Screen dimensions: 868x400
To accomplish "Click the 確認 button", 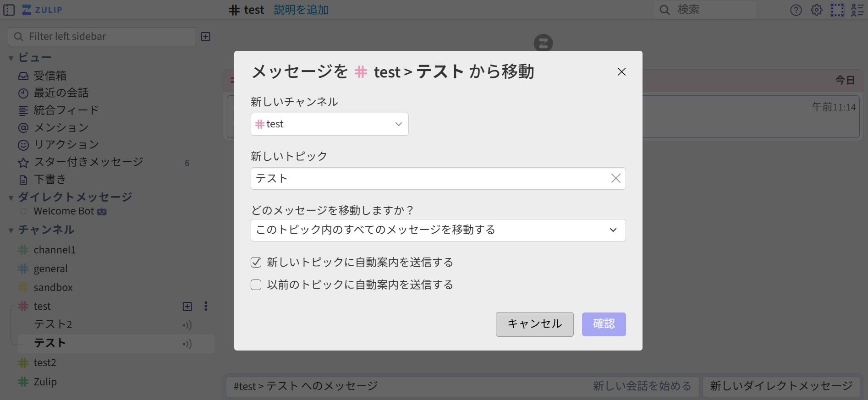I will 604,324.
